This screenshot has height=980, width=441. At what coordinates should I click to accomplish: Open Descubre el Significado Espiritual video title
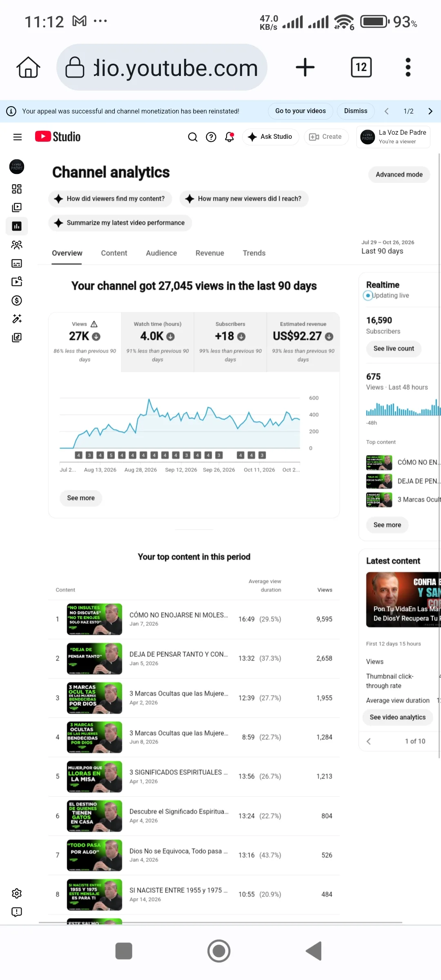tap(179, 811)
